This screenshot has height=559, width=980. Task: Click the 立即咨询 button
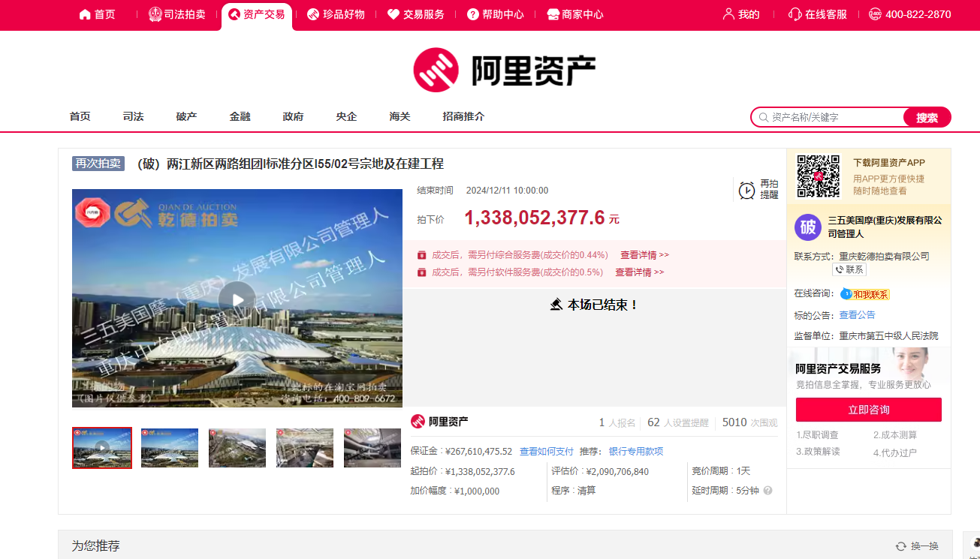tap(868, 410)
